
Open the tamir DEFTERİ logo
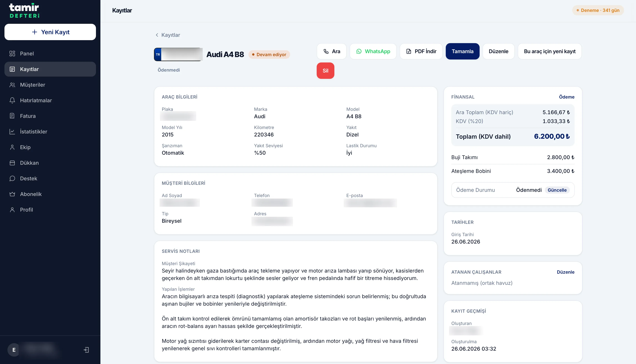tap(24, 10)
